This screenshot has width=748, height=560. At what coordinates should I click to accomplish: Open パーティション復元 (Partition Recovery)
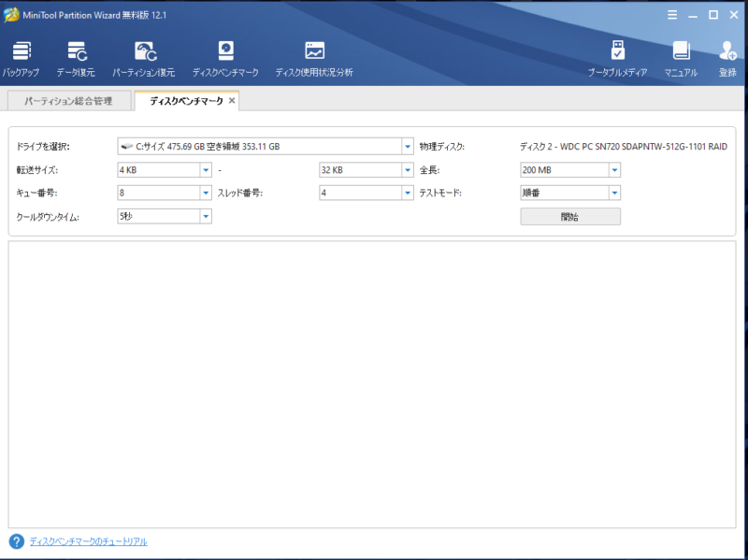click(x=144, y=59)
